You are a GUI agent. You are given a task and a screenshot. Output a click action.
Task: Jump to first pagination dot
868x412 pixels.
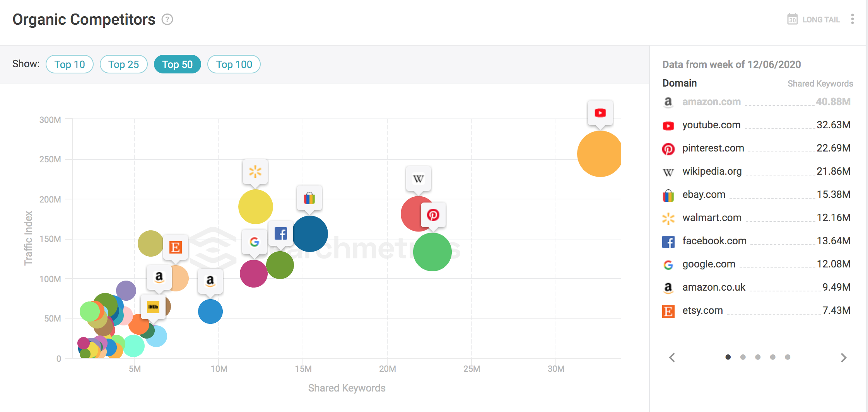[x=728, y=357]
